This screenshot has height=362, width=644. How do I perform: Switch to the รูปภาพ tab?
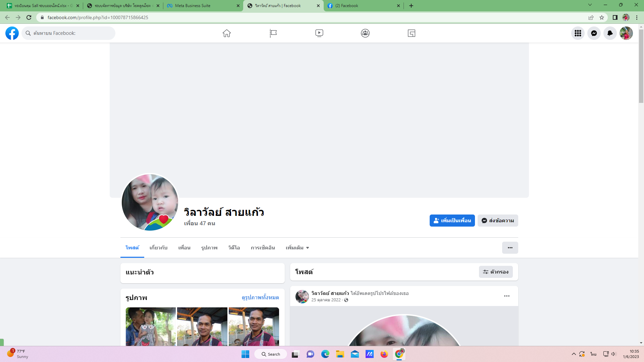pyautogui.click(x=209, y=248)
